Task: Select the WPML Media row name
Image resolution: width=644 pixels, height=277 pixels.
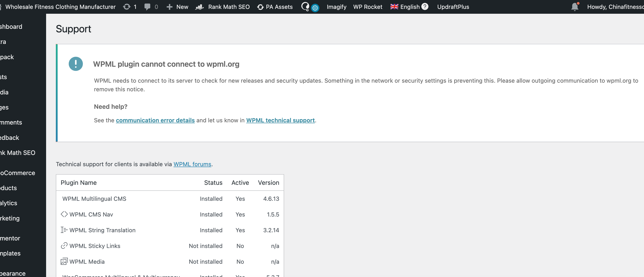Action: pyautogui.click(x=87, y=261)
